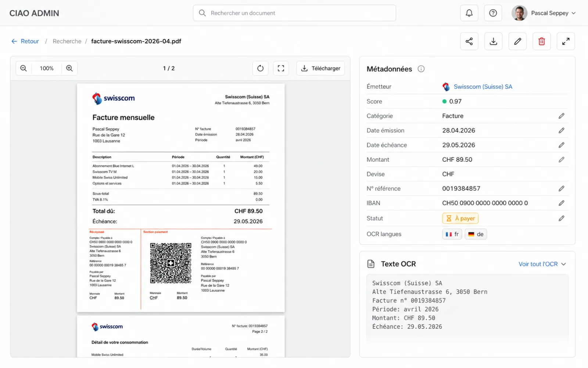Show metadata info tooltip icon
Image resolution: width=588 pixels, height=368 pixels.
[421, 69]
